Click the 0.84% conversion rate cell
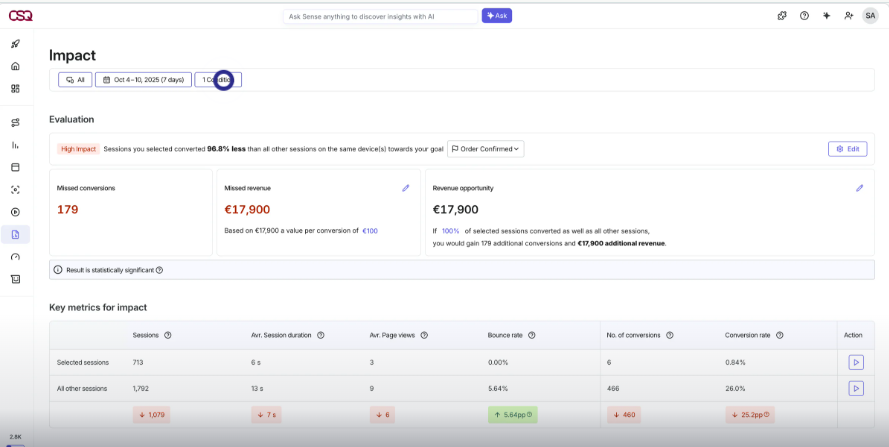889x447 pixels. tap(735, 362)
